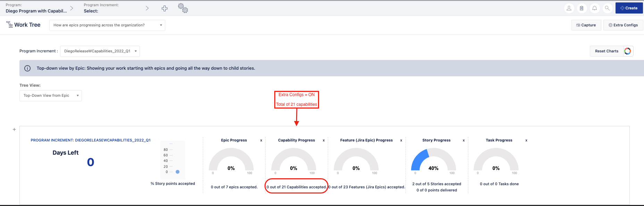Click '2 out of 5 Stories accepted' text
Screen dimensions: 644x206
point(437,184)
